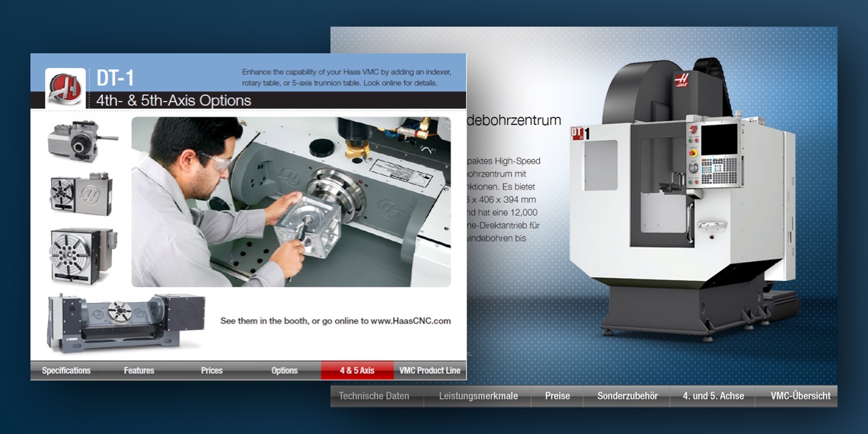The height and width of the screenshot is (434, 868).
Task: Click the technician loading part photo
Action: click(291, 202)
